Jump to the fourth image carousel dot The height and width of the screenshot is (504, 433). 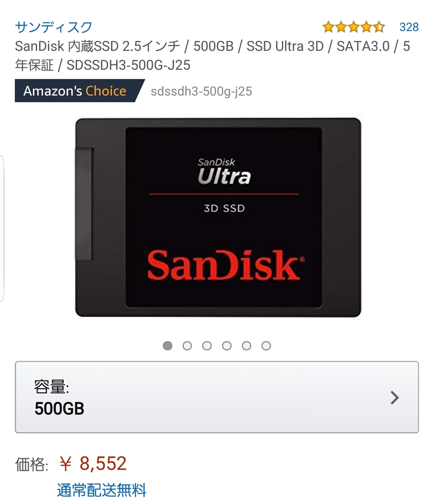pyautogui.click(x=227, y=346)
